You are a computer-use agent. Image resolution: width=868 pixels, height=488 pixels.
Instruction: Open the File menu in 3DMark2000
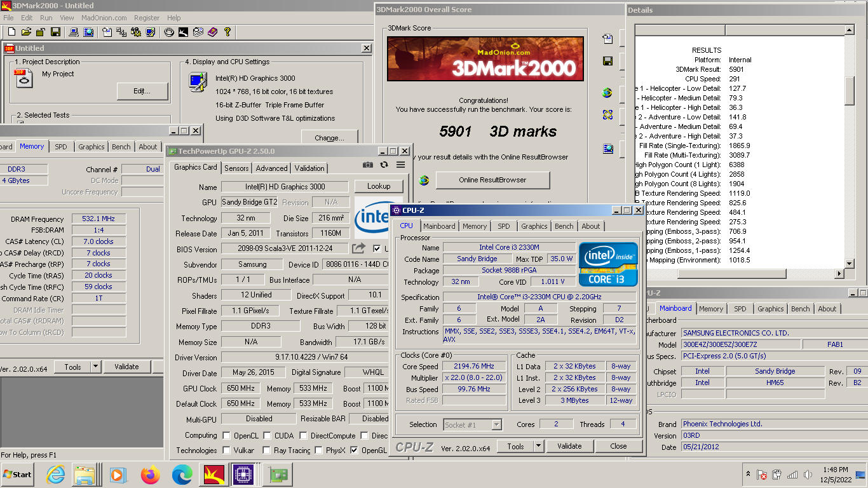8,18
